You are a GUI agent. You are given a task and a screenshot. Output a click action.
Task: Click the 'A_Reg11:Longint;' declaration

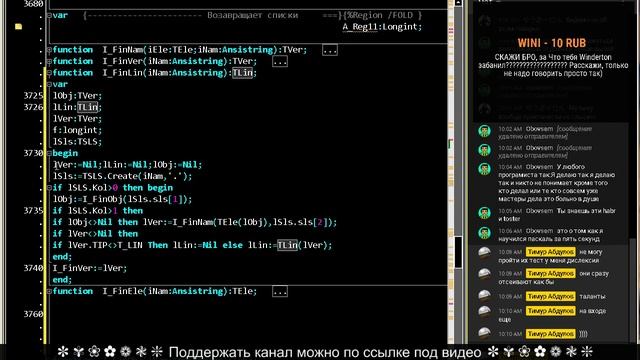(x=382, y=27)
